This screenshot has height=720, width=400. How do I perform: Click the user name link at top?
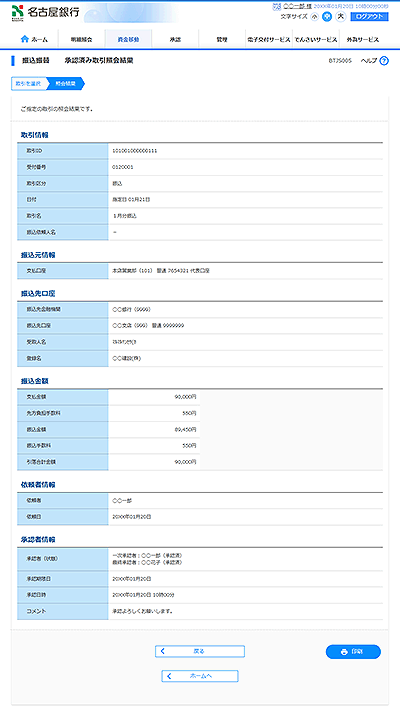[297, 6]
